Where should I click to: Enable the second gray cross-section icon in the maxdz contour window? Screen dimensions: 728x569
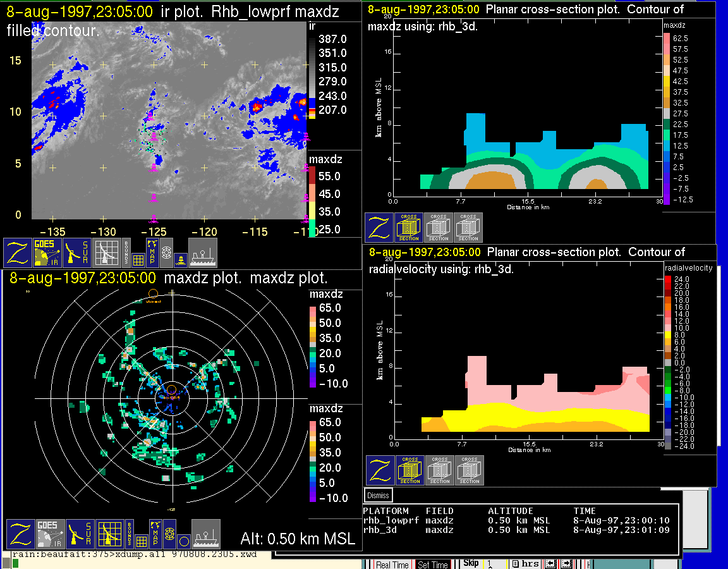tap(439, 228)
